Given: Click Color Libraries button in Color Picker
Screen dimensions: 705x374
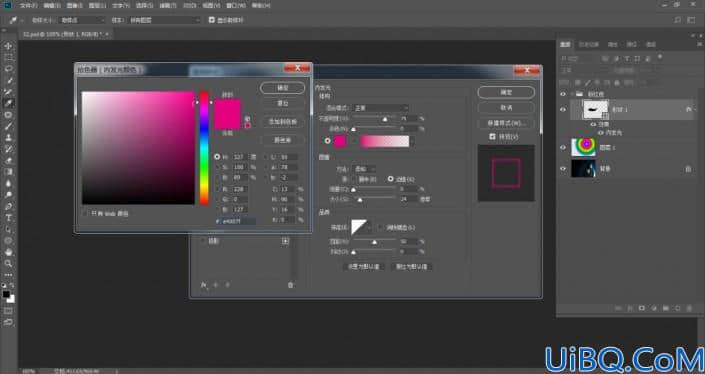Looking at the screenshot, I should coord(282,140).
